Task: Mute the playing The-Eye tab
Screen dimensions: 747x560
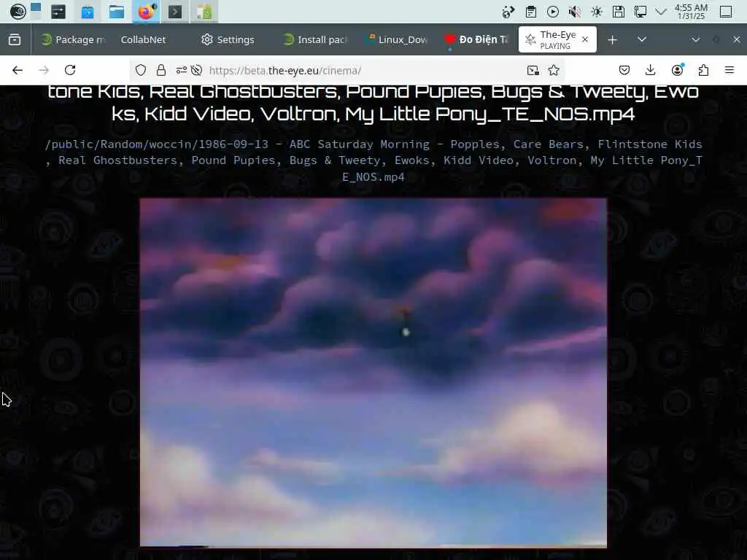Action: point(530,40)
